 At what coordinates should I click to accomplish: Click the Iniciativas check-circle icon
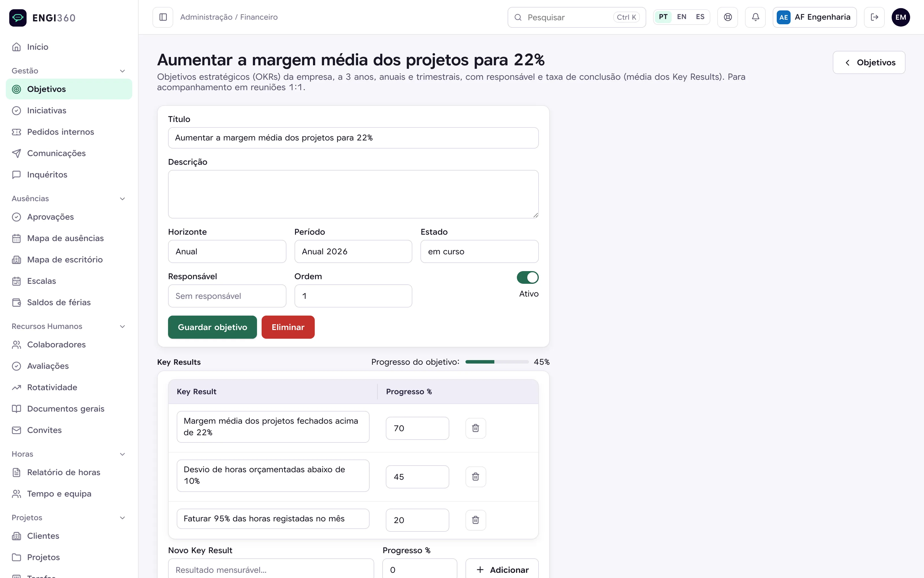tap(16, 110)
